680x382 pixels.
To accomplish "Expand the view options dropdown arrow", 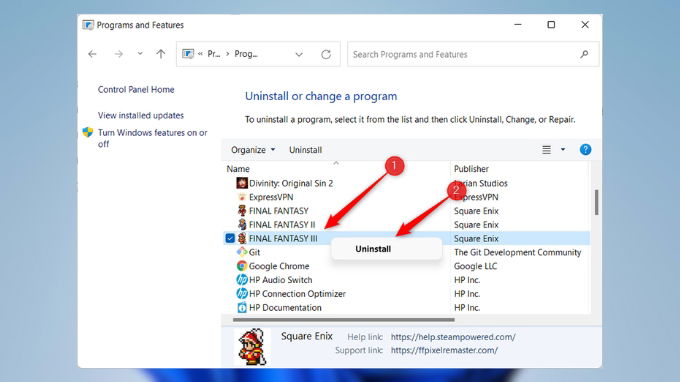I will click(563, 150).
